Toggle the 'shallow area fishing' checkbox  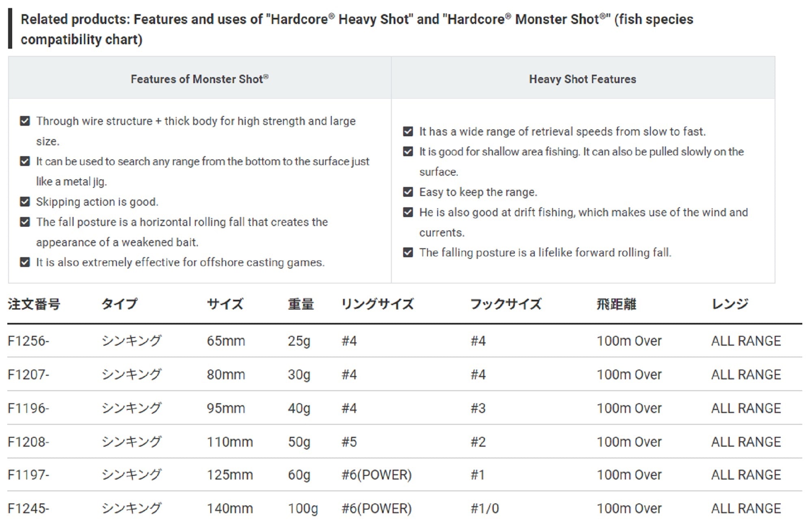(408, 152)
